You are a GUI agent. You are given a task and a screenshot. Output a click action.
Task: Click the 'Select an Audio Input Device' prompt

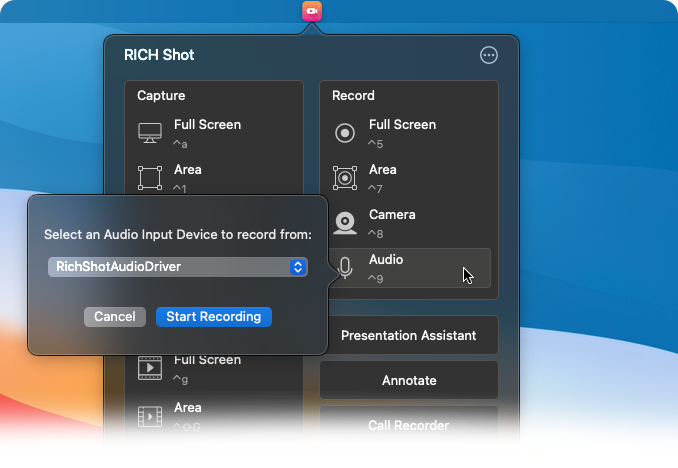[x=178, y=234]
